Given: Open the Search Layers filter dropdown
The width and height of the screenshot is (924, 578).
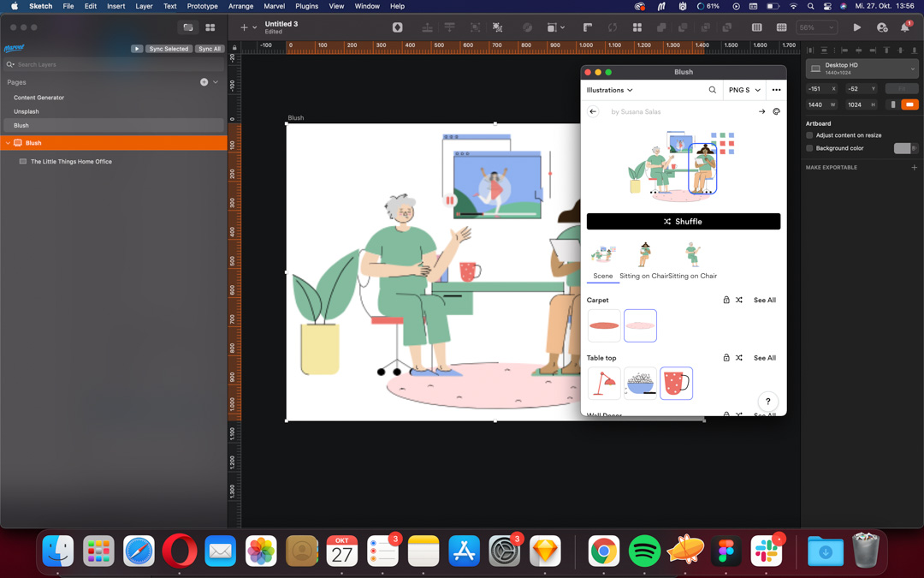Looking at the screenshot, I should 10,64.
